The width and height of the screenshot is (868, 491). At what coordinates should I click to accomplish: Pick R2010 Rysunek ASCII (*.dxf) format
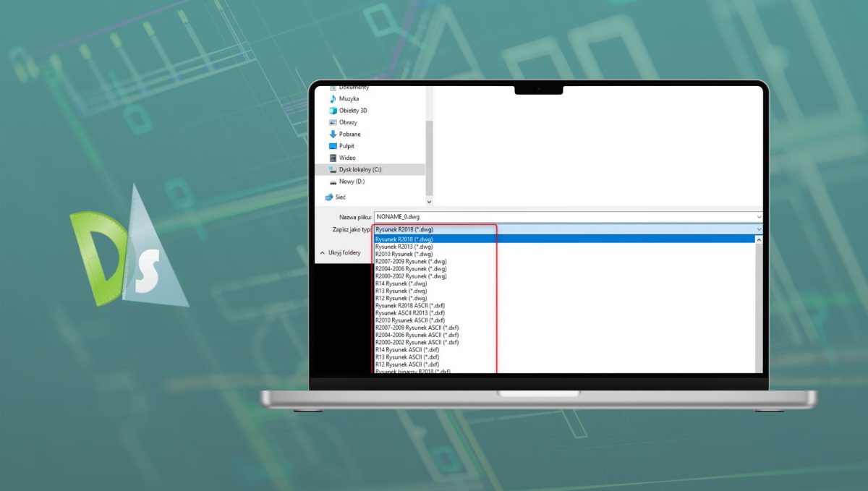pos(411,320)
